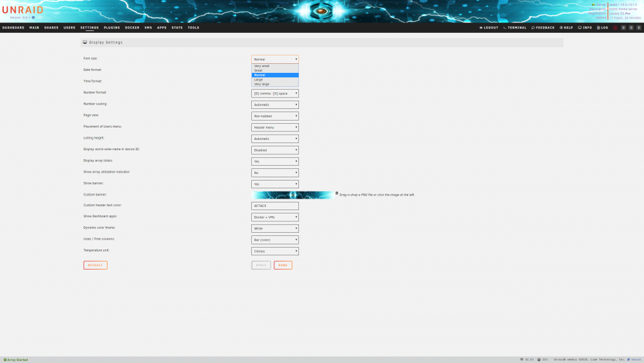Open the Listing height dropdown
The width and height of the screenshot is (644, 363).
275,139
